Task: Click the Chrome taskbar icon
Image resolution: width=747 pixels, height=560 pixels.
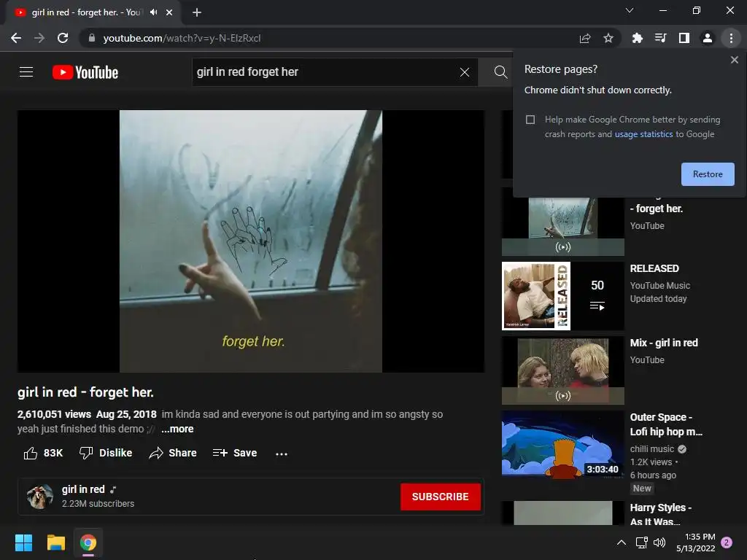Action: click(x=88, y=542)
